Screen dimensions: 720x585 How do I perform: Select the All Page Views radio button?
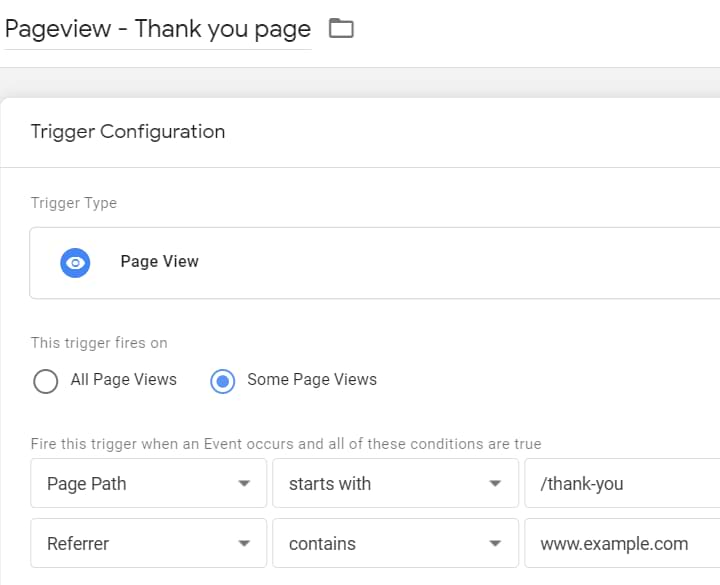(46, 381)
